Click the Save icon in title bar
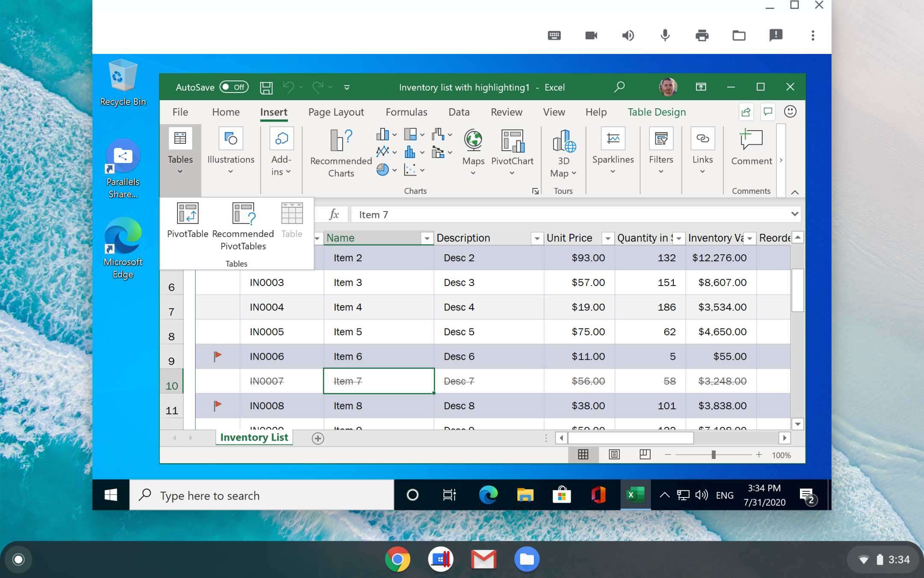Image resolution: width=924 pixels, height=578 pixels. (266, 87)
